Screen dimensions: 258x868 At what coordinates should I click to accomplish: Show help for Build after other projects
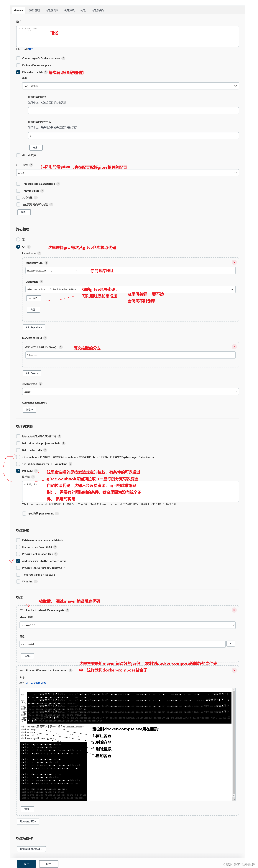[x=63, y=443]
